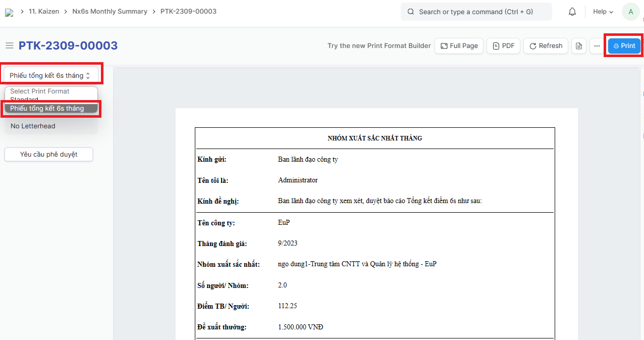
Task: Open the No Letterhead dropdown
Action: (x=50, y=126)
